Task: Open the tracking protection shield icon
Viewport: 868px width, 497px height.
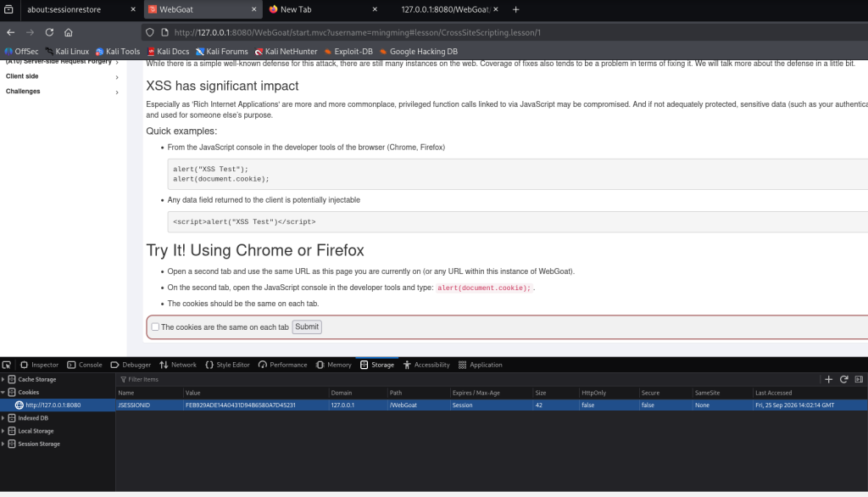Action: (150, 33)
